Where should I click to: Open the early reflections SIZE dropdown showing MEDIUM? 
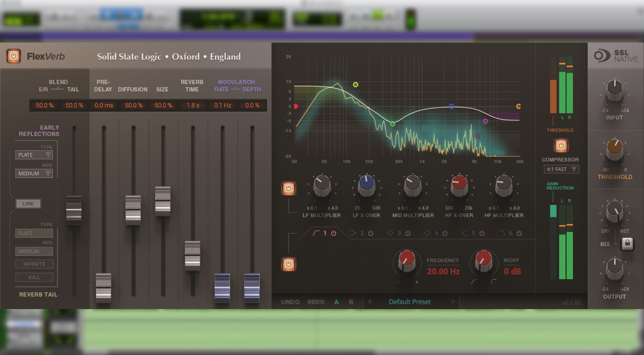click(x=34, y=173)
